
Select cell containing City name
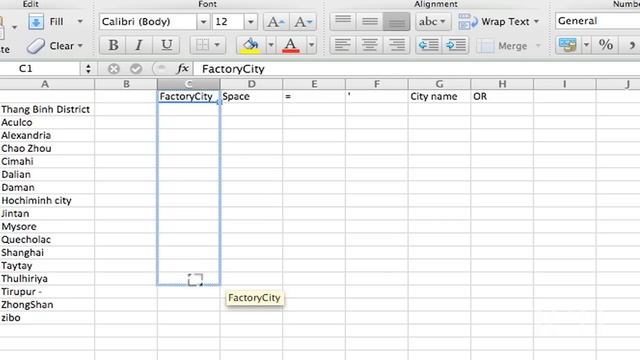pyautogui.click(x=440, y=96)
